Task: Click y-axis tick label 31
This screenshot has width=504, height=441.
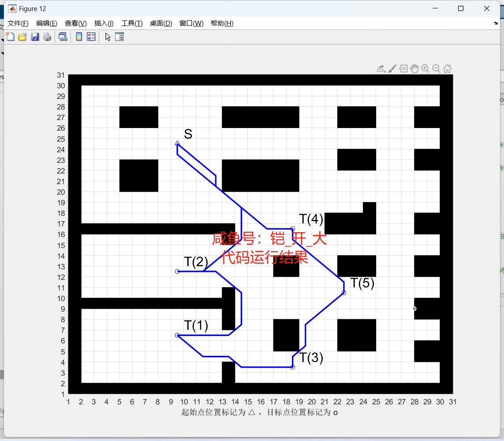Action: (61, 75)
